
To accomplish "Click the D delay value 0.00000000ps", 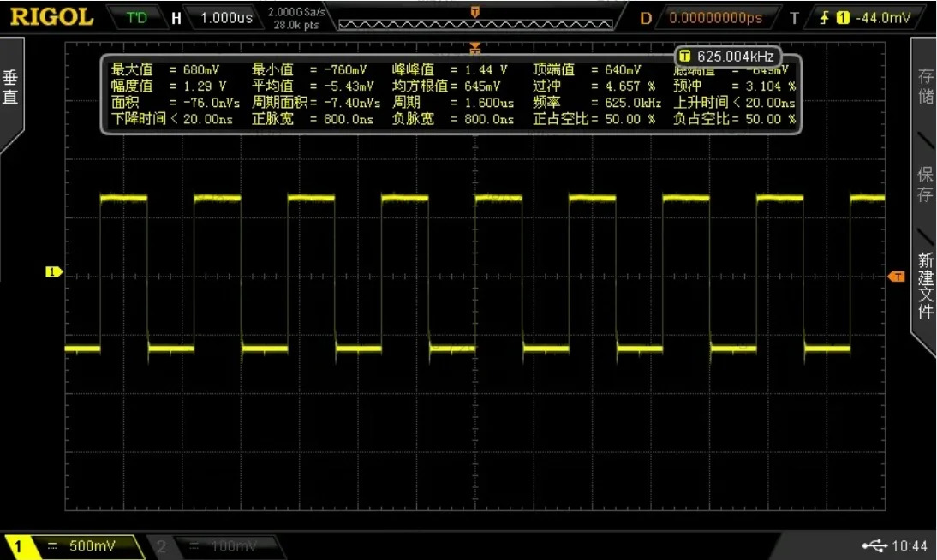I will point(715,18).
